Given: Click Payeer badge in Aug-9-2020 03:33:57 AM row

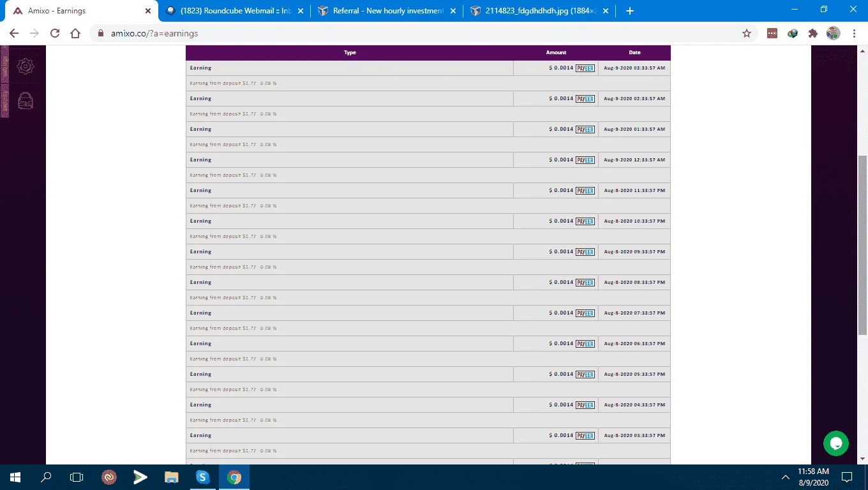Looking at the screenshot, I should point(585,68).
